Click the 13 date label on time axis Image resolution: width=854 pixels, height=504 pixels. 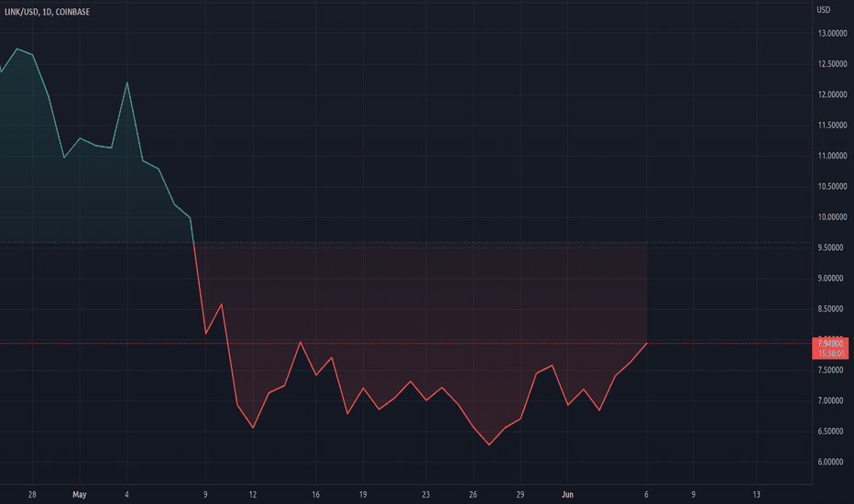pyautogui.click(x=756, y=494)
